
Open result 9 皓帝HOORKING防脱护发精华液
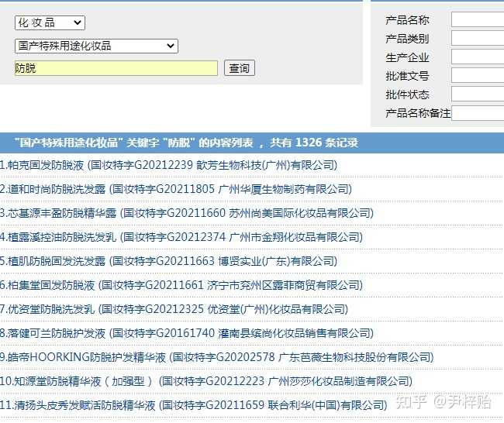(217, 357)
